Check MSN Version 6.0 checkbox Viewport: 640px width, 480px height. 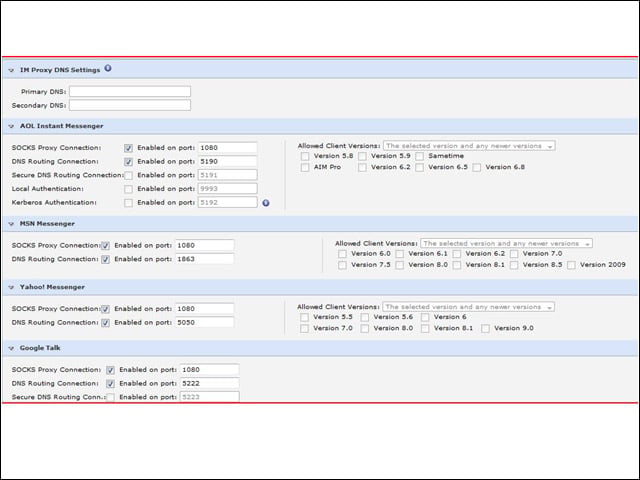(x=342, y=254)
